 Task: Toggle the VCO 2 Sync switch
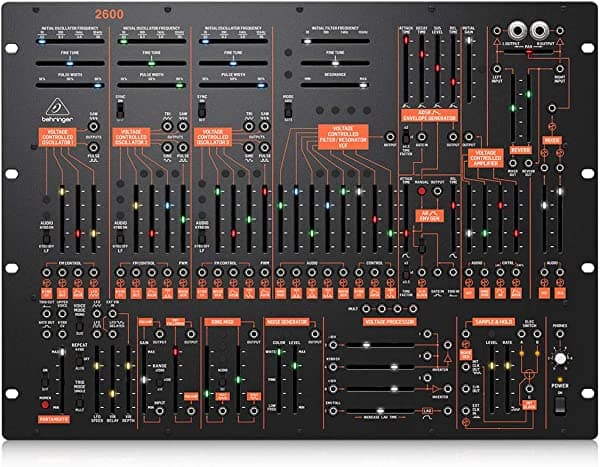pos(120,111)
